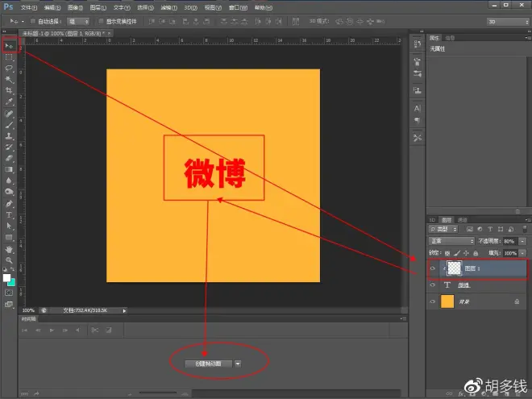
Task: Toggle layer filtering on/off switch
Action: click(x=525, y=230)
